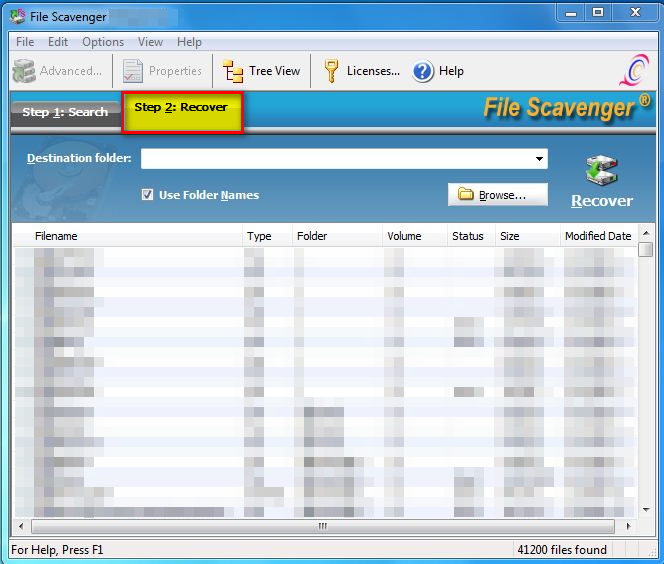
Task: Sort by Type column header
Action: 268,236
